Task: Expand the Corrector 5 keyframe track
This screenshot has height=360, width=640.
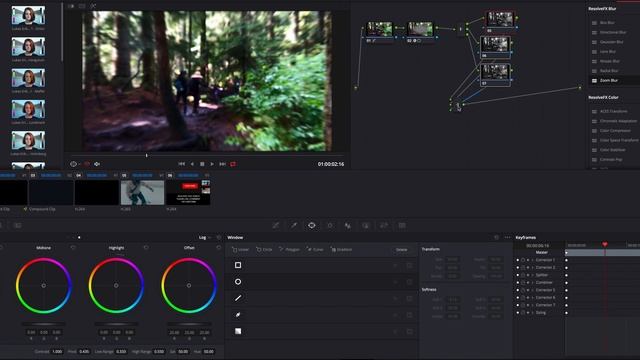Action: [532, 290]
